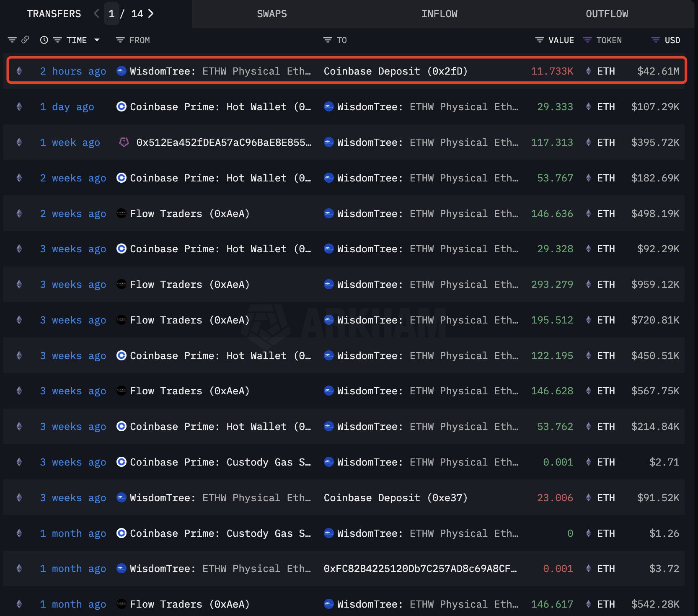The height and width of the screenshot is (616, 698).
Task: Open the FROM column filter icon
Action: tap(120, 40)
